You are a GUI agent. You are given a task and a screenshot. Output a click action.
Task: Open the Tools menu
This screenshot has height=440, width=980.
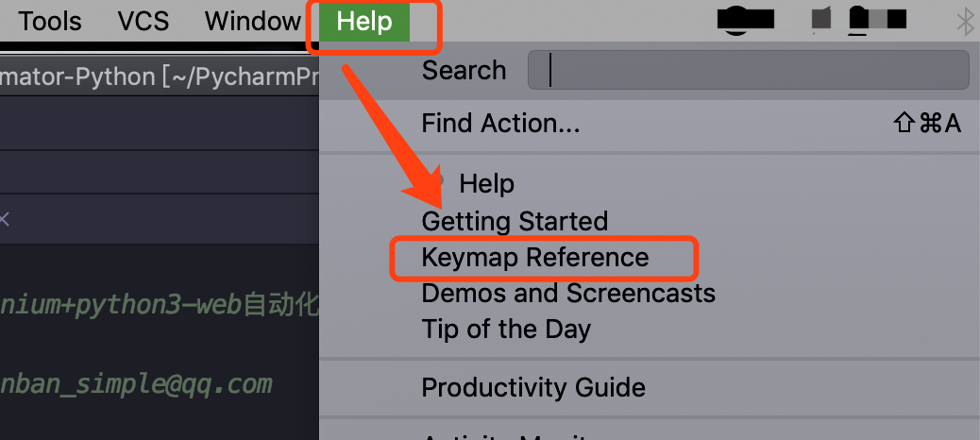(49, 22)
